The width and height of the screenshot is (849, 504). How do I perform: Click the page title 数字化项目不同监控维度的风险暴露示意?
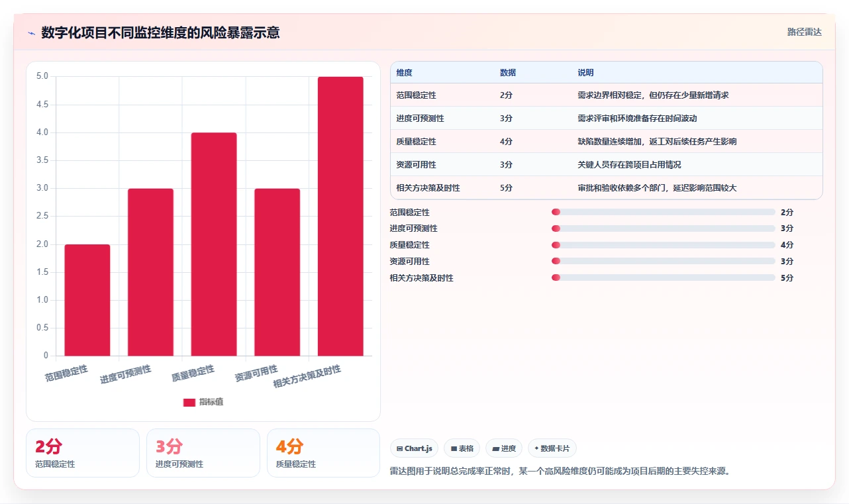pyautogui.click(x=160, y=32)
